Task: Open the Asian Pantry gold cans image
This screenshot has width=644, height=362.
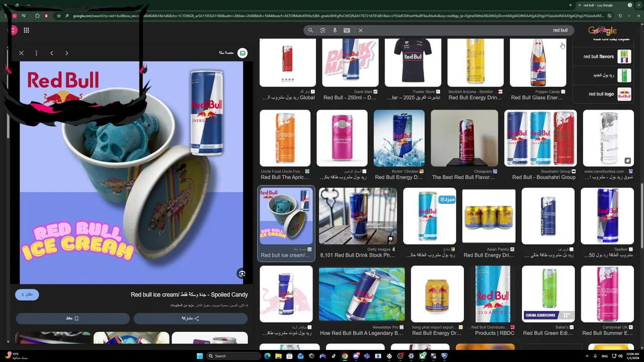Action: coord(489,216)
